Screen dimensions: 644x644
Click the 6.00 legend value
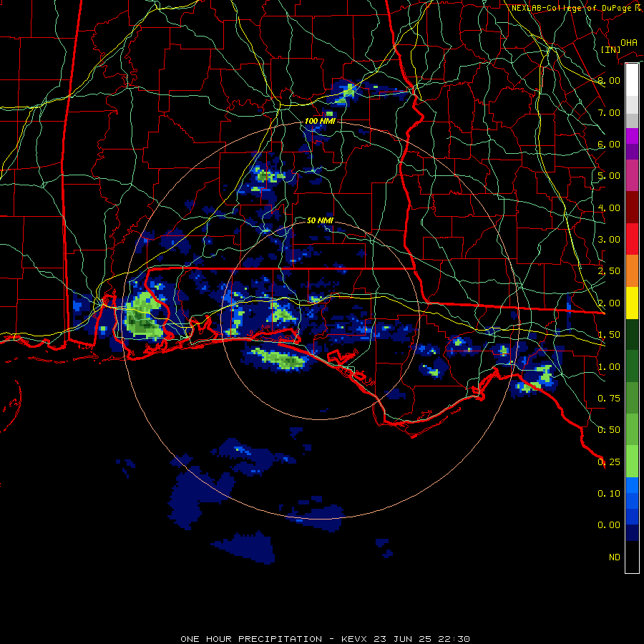(609, 144)
